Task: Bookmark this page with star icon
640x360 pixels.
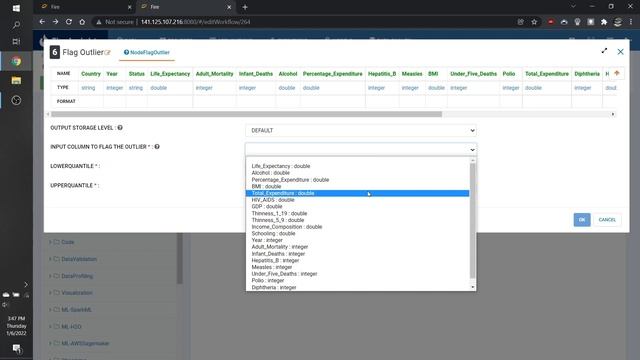Action: point(534,22)
